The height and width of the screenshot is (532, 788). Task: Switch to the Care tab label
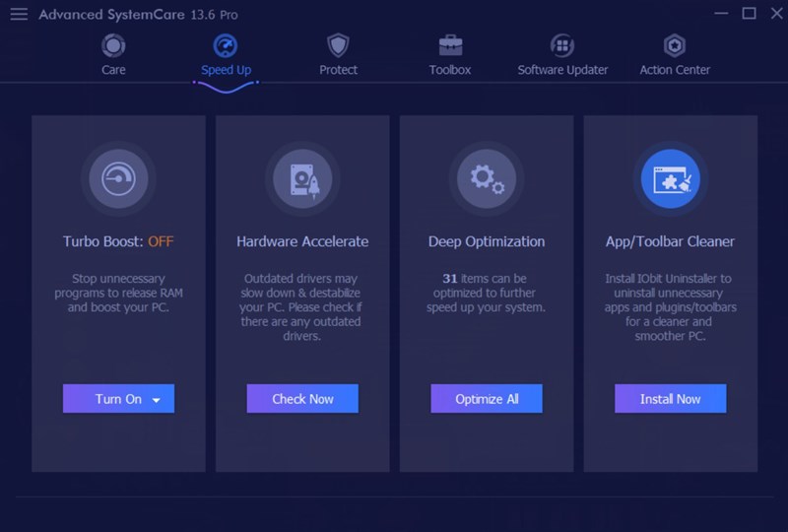click(113, 70)
